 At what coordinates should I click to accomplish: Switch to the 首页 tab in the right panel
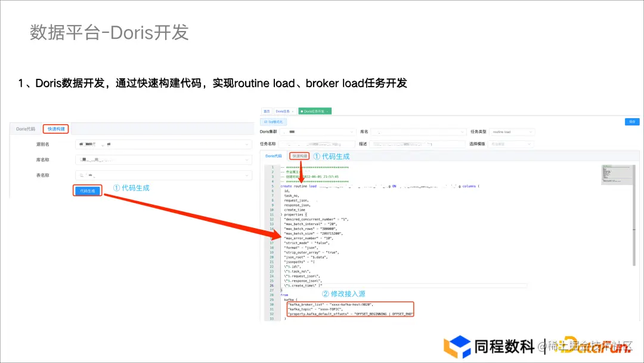[267, 112]
